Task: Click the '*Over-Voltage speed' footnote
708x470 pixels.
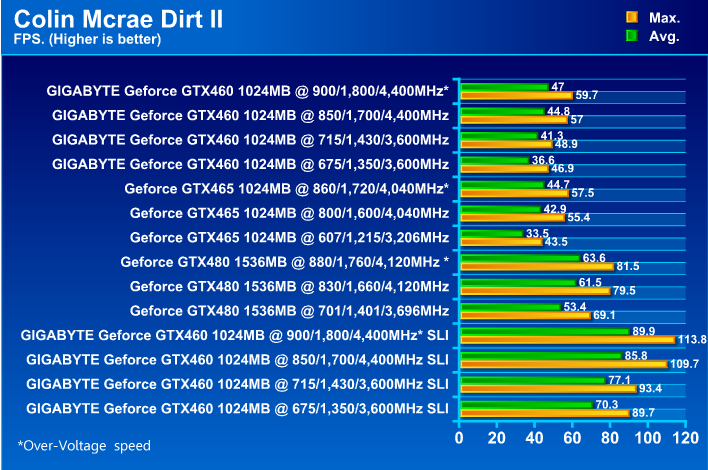Action: click(x=84, y=446)
